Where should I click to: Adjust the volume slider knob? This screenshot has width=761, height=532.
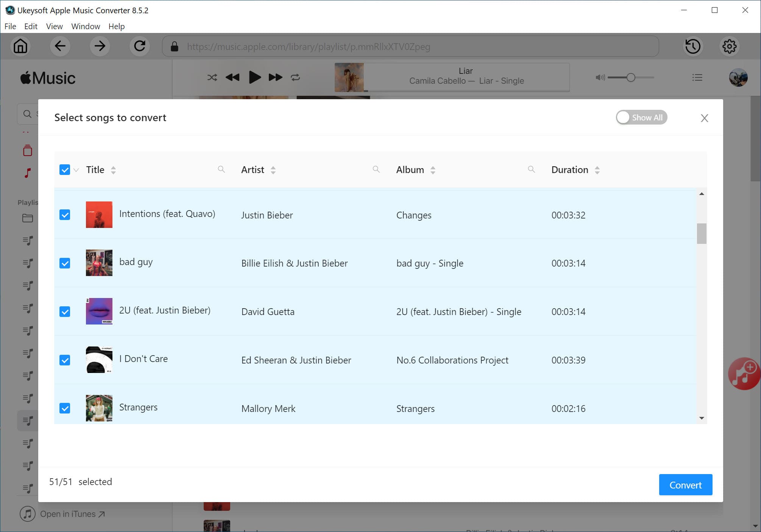pyautogui.click(x=630, y=78)
